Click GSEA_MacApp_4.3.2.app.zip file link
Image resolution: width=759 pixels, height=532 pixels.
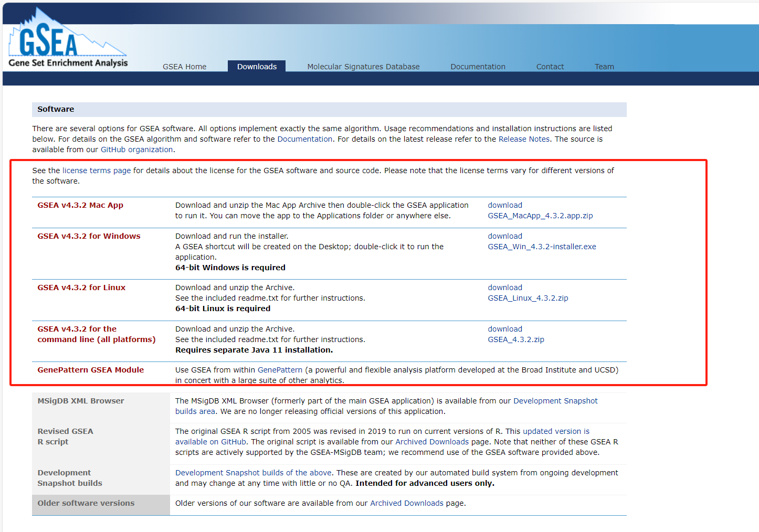tap(540, 216)
